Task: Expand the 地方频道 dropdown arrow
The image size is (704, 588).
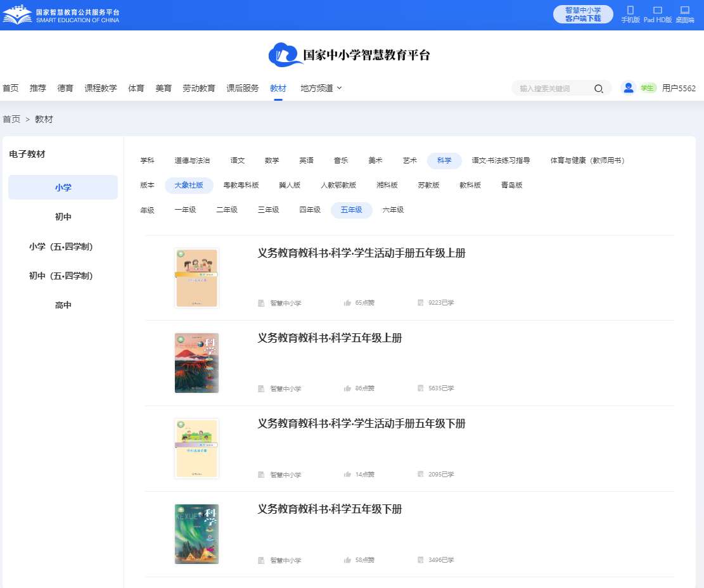Action: [340, 88]
